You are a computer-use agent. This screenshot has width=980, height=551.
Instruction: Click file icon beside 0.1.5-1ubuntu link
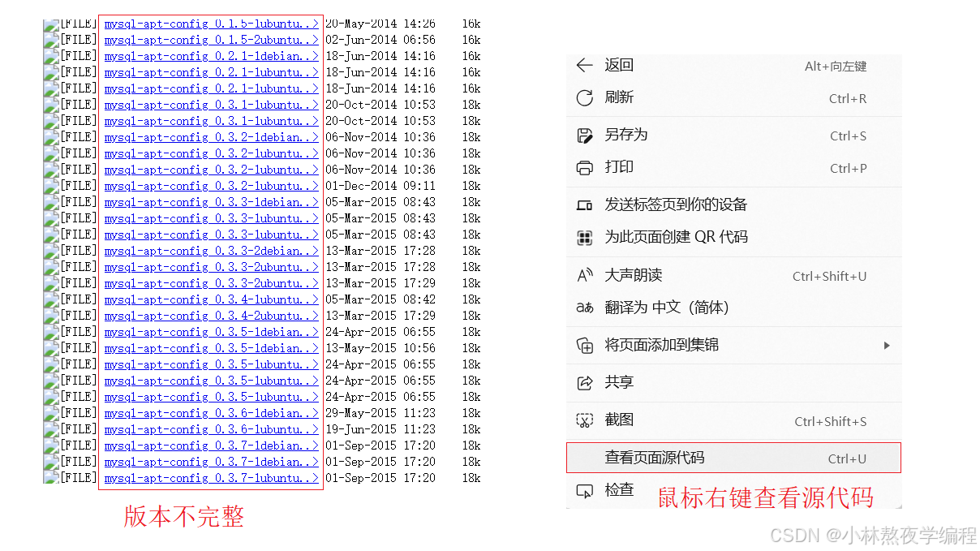pos(50,24)
